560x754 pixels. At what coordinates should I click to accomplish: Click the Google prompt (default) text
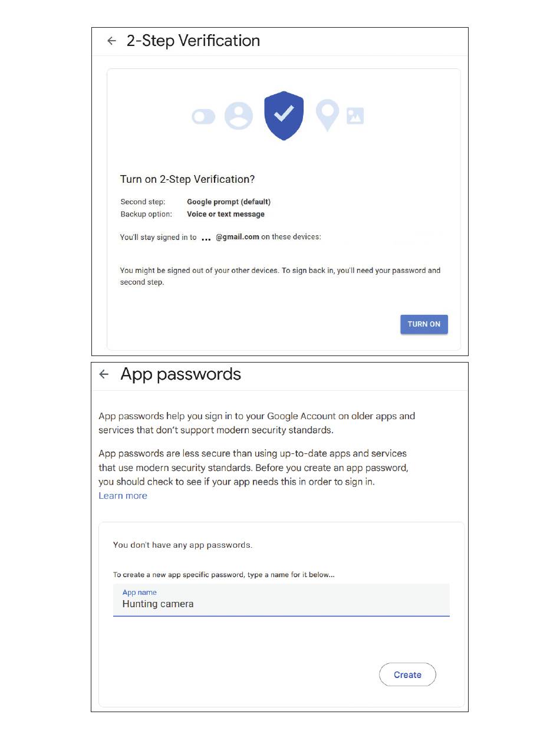point(229,202)
